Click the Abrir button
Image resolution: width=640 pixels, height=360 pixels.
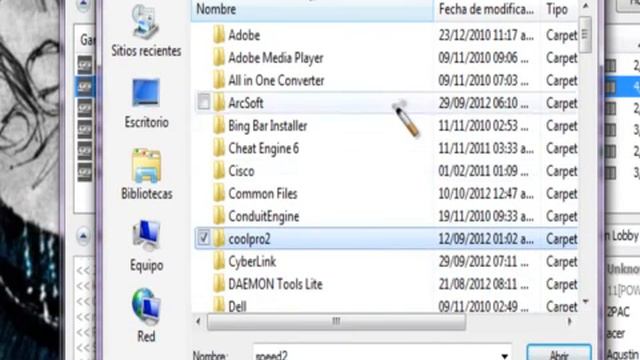(x=559, y=353)
